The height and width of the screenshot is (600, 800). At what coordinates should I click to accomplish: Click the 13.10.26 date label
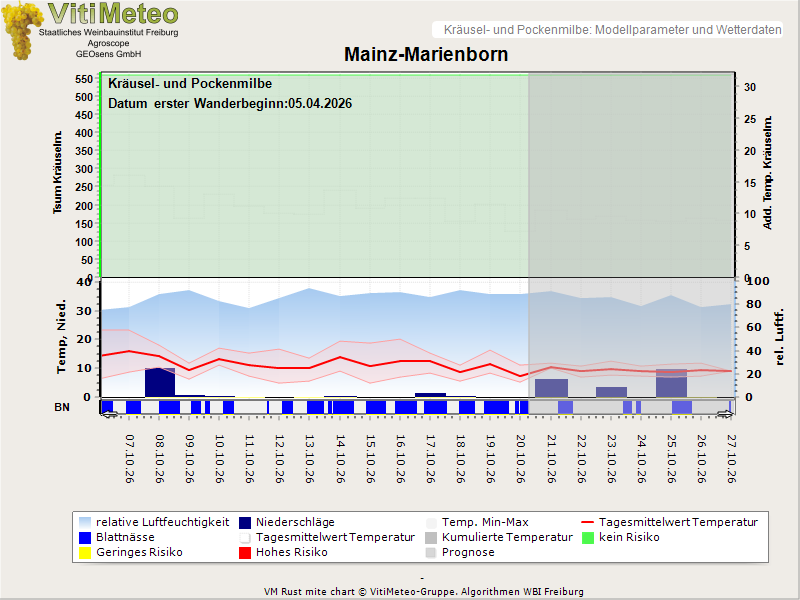coord(310,459)
